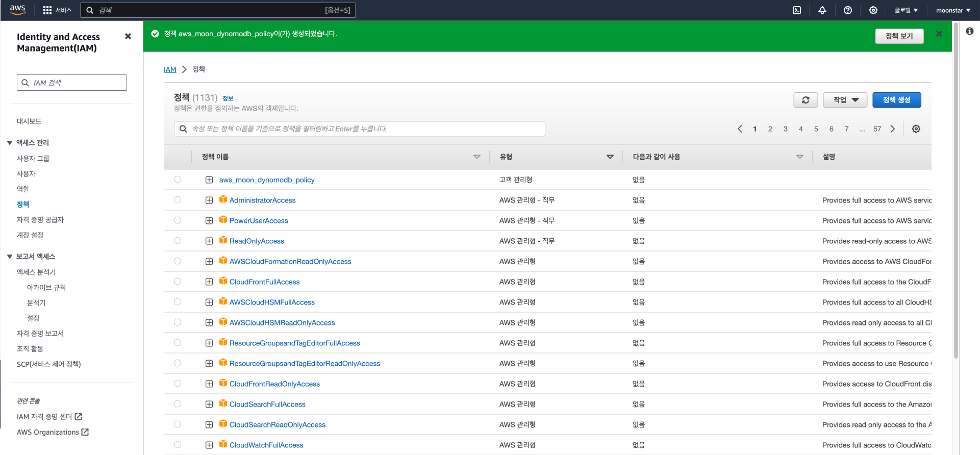Select the aws_moon_dynomodb_policy radio button
Viewport: 980px width, 455px height.
click(178, 180)
